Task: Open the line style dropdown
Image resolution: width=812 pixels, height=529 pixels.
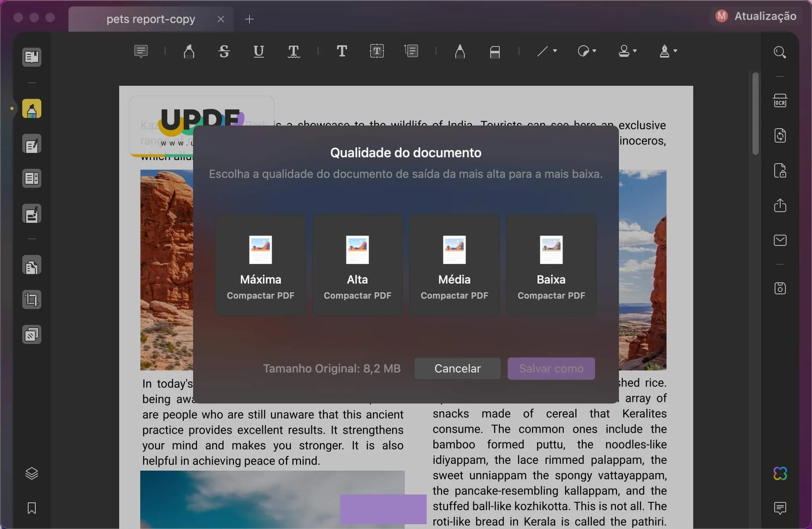Action: click(x=547, y=52)
